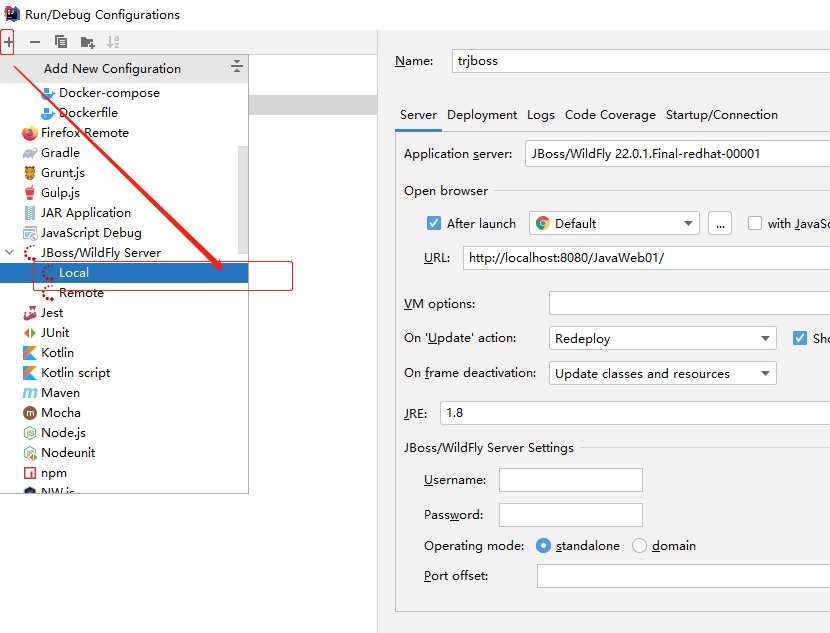Click the new folder toolbar icon
Image resolution: width=830 pixels, height=633 pixels.
coord(87,42)
